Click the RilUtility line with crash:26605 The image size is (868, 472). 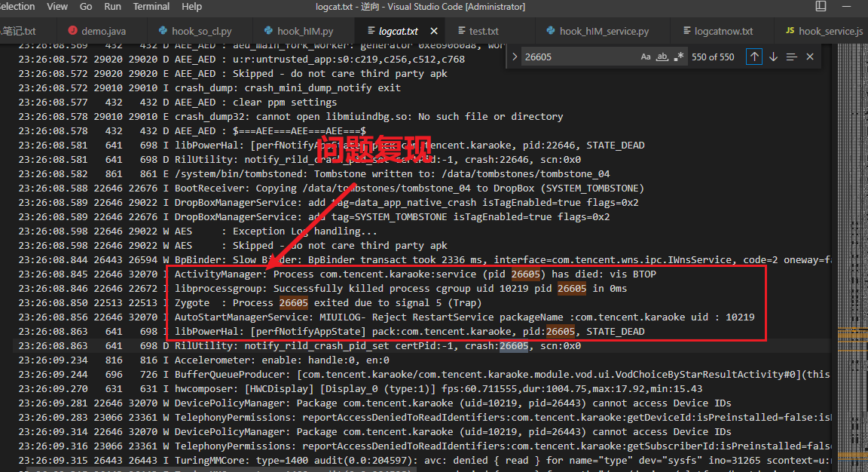(x=299, y=346)
